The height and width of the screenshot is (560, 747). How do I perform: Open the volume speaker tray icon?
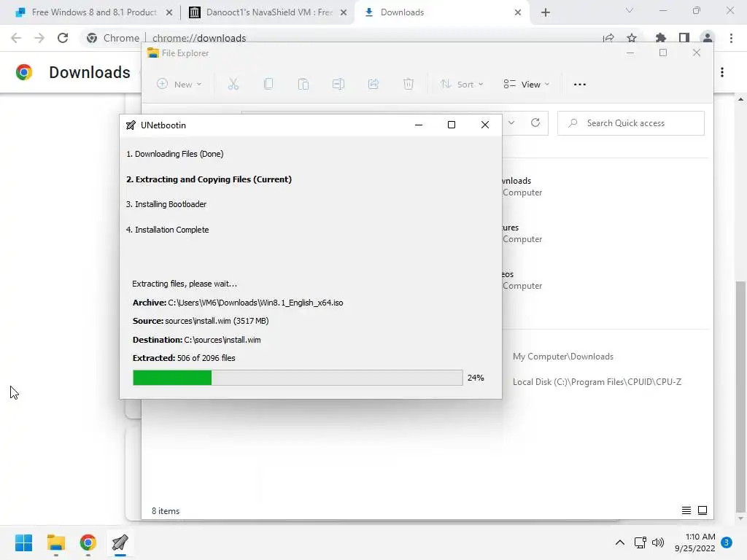(x=658, y=542)
